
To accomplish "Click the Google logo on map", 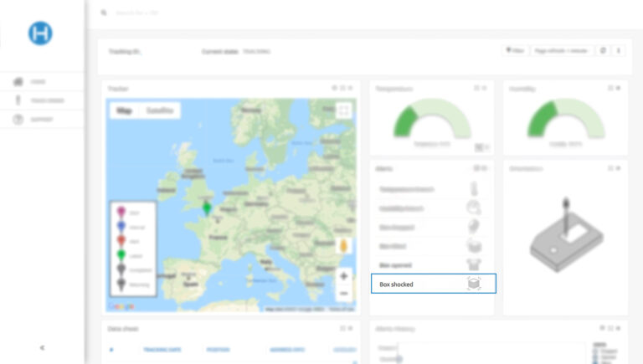I will (x=121, y=306).
